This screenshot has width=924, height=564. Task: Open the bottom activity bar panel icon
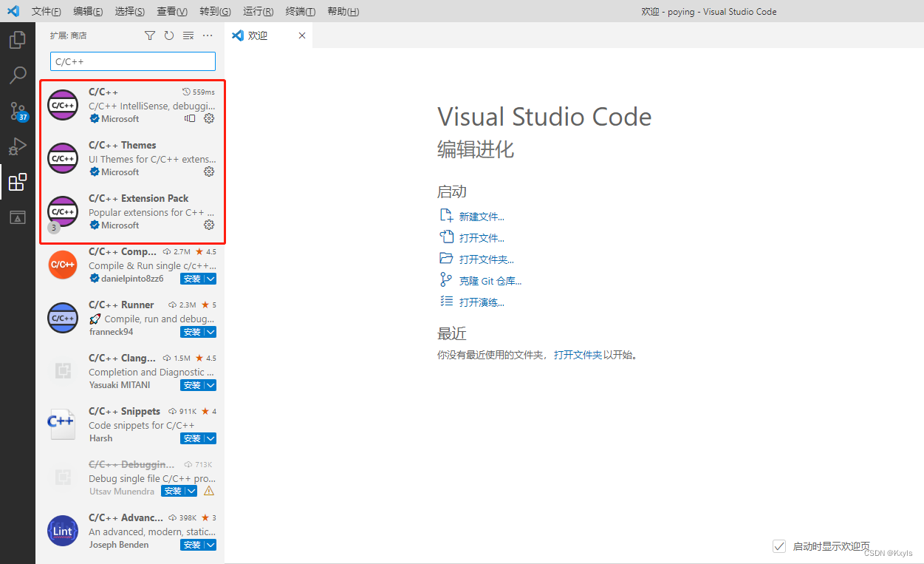point(18,217)
